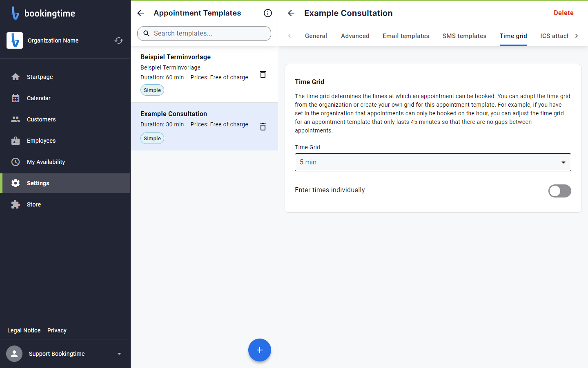
Task: Click the Search templates field
Action: click(x=204, y=34)
